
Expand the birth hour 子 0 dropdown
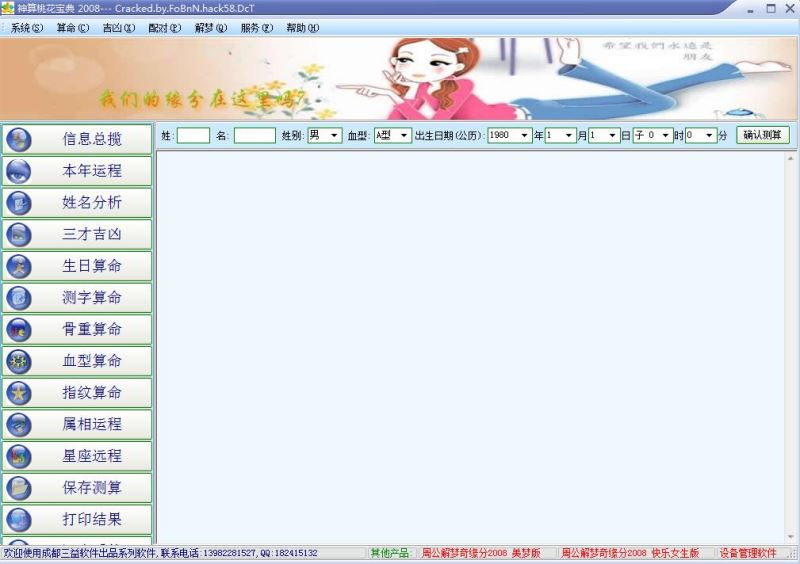(665, 135)
